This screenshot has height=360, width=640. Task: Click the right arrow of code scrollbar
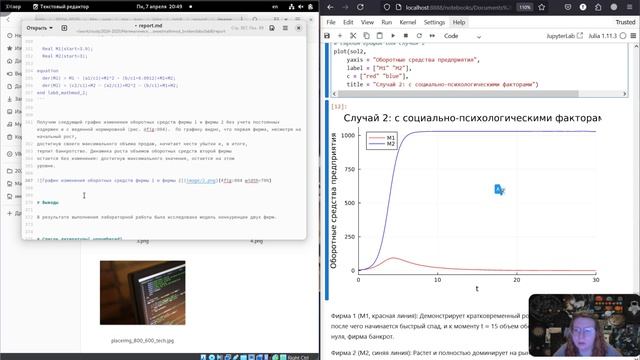(x=624, y=94)
